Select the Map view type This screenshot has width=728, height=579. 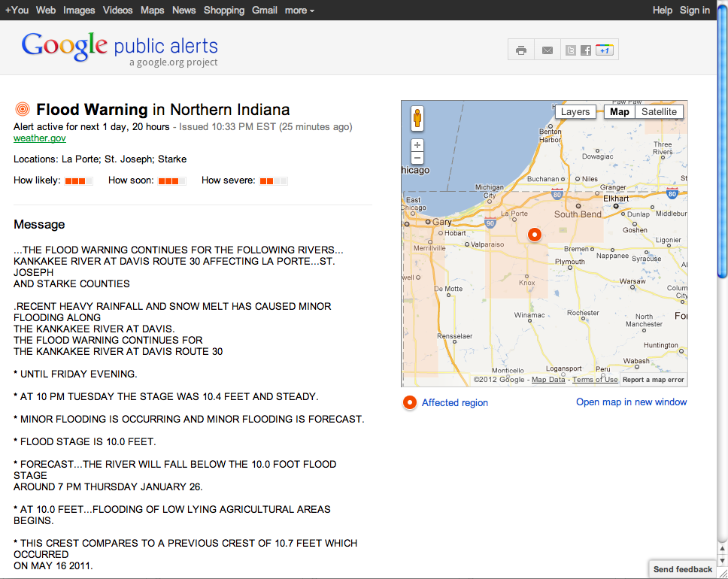[620, 112]
